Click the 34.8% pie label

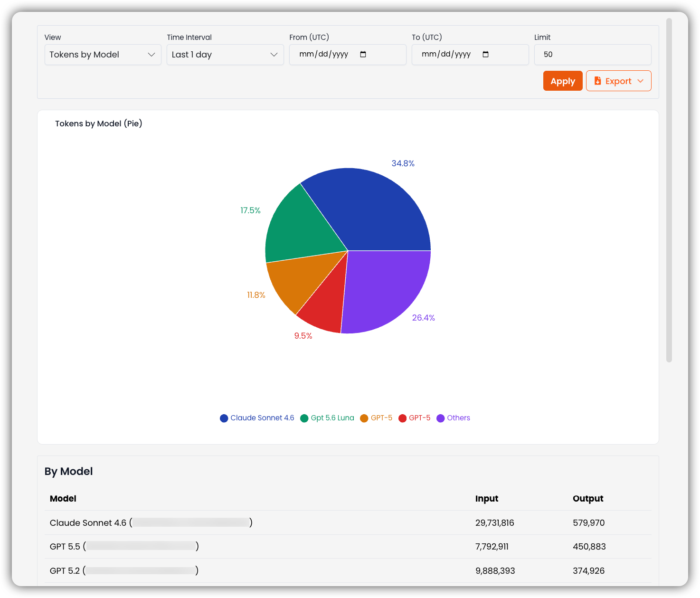(x=403, y=163)
